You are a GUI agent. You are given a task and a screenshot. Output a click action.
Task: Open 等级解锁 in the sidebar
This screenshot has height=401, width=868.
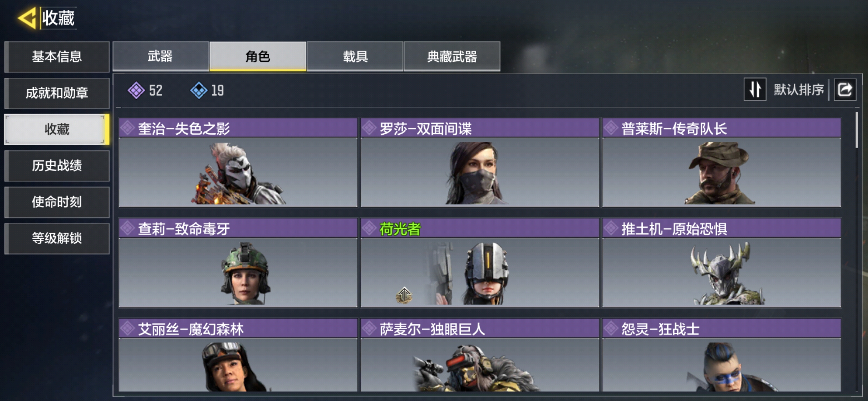pos(57,238)
